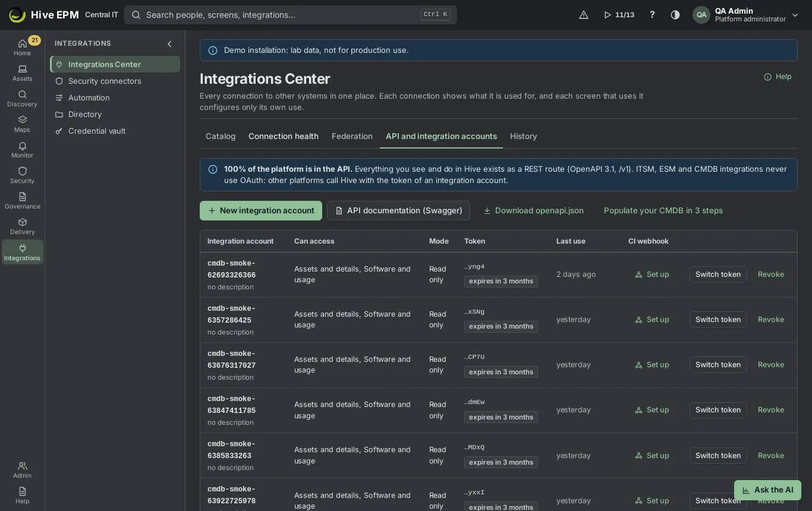Image resolution: width=812 pixels, height=511 pixels.
Task: Revoke cmdb-smoke-63676317027 account
Action: (771, 365)
